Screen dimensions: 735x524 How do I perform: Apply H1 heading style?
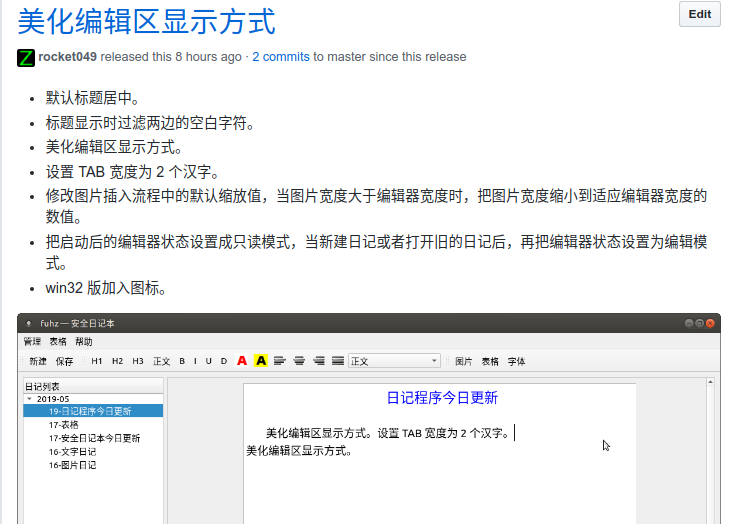[97, 361]
